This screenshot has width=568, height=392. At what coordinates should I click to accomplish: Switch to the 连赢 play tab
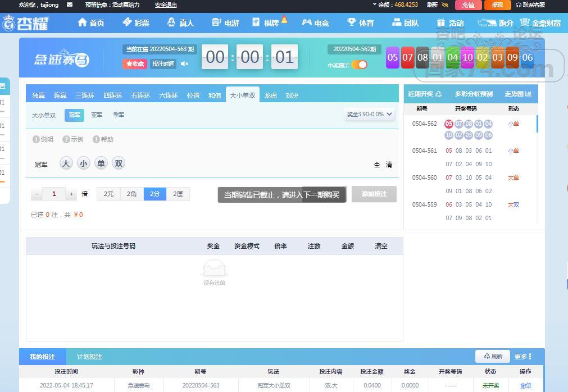point(60,95)
